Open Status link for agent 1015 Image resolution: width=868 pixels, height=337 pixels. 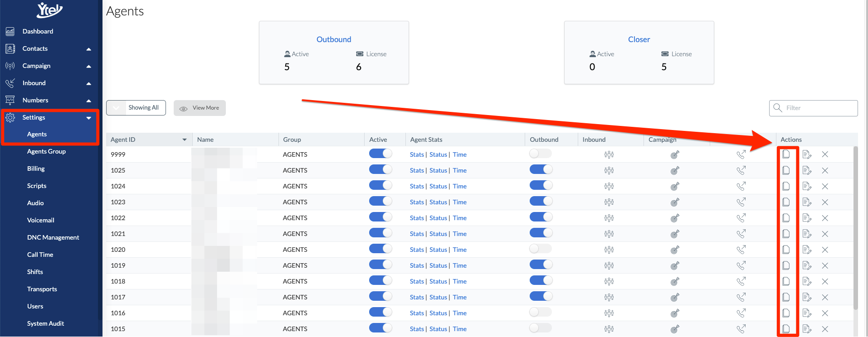[438, 329]
